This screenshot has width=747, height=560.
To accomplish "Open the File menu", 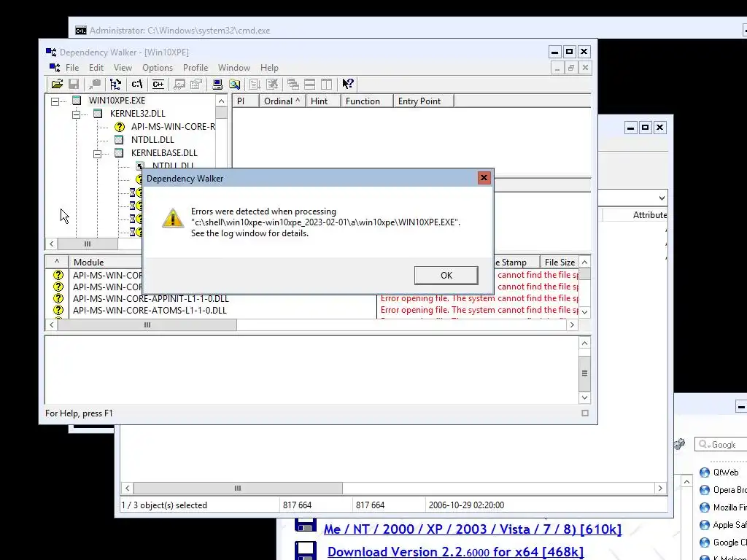I will tap(72, 68).
